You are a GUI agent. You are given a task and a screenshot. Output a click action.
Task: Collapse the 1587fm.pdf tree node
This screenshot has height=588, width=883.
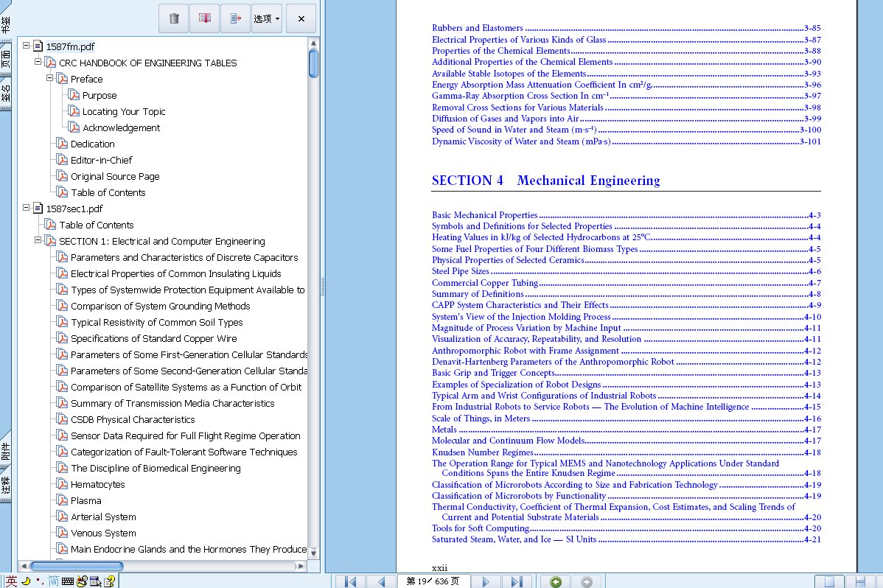click(26, 46)
